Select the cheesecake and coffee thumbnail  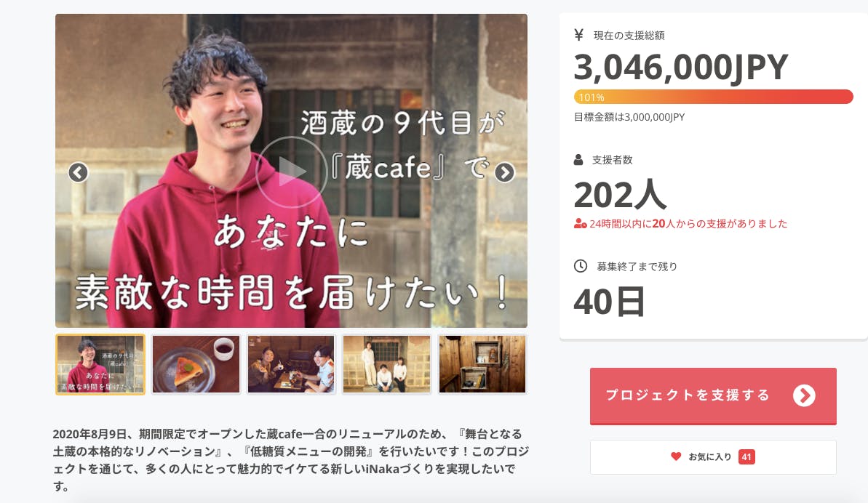pyautogui.click(x=196, y=364)
